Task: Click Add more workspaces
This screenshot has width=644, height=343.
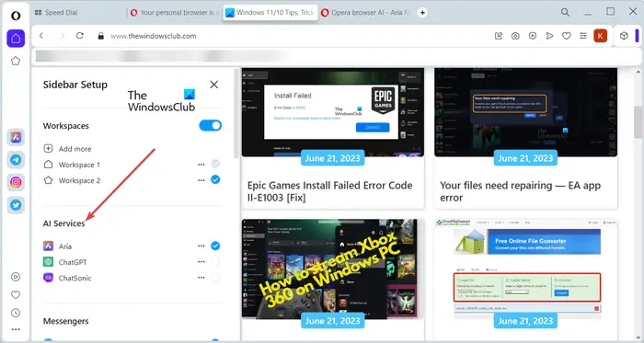Action: [67, 149]
